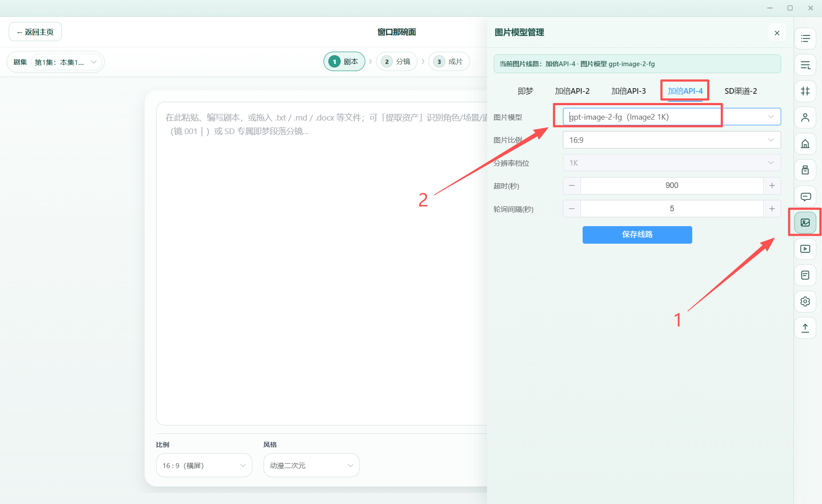Open the 剧集 第1集 episode dropdown
822x504 pixels.
pyautogui.click(x=66, y=62)
